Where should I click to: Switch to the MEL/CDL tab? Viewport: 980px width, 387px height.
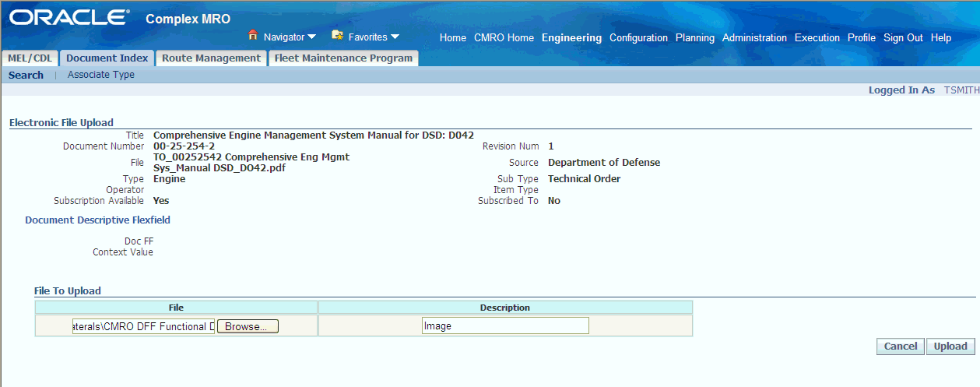(30, 58)
